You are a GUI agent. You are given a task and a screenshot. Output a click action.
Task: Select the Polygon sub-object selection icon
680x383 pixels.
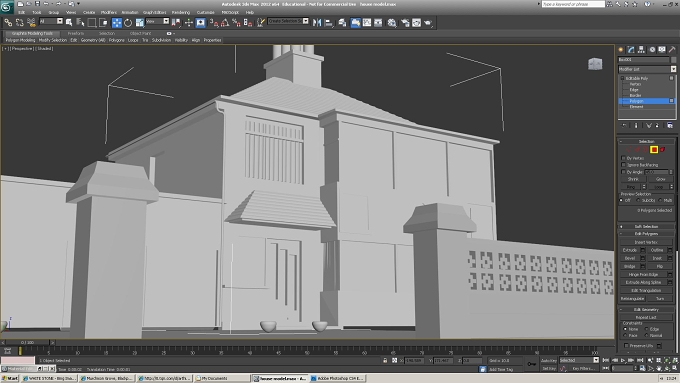[x=654, y=150]
